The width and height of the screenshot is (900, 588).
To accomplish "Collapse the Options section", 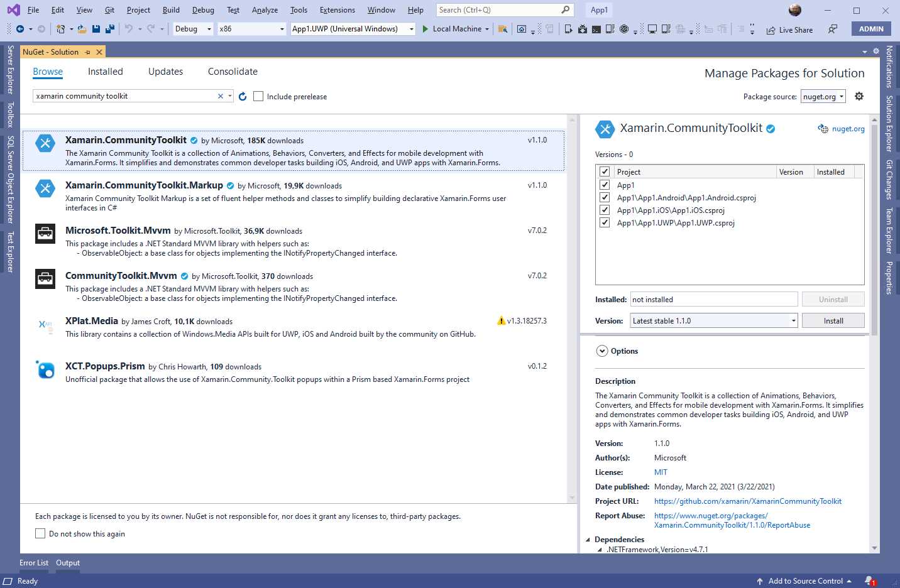I will pyautogui.click(x=602, y=351).
